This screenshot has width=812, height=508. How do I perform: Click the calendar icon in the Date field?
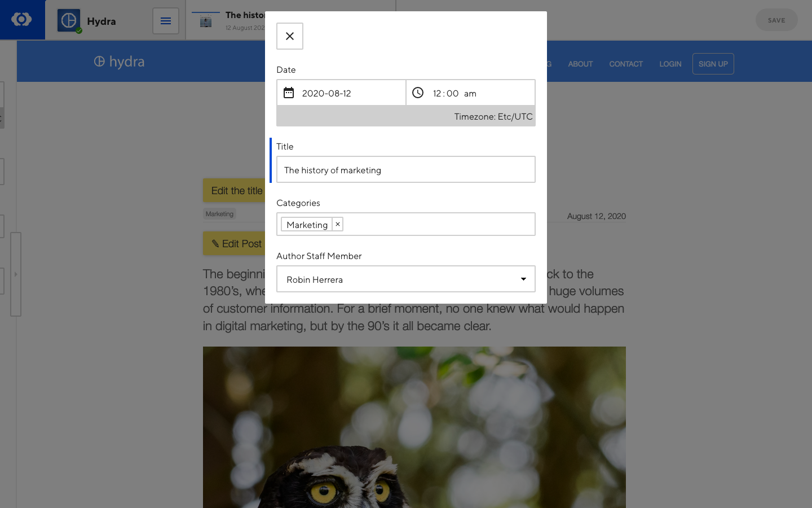tap(289, 92)
